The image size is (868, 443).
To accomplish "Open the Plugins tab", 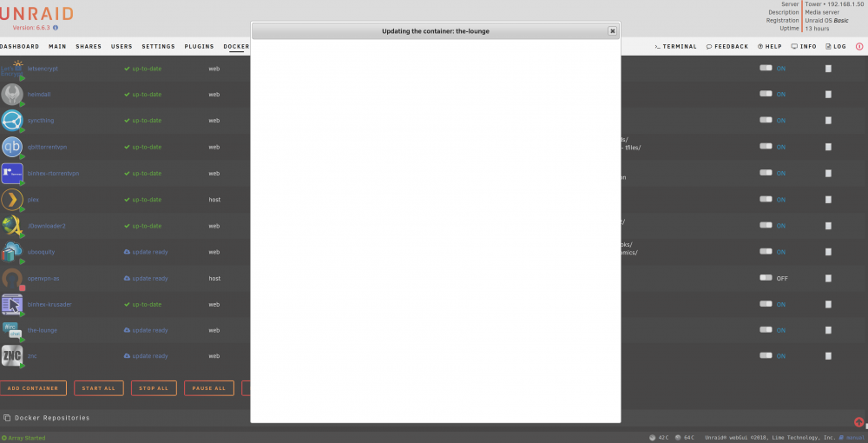I will [x=200, y=47].
